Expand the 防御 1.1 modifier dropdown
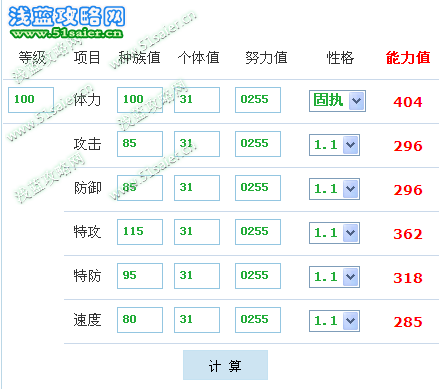 [334, 189]
